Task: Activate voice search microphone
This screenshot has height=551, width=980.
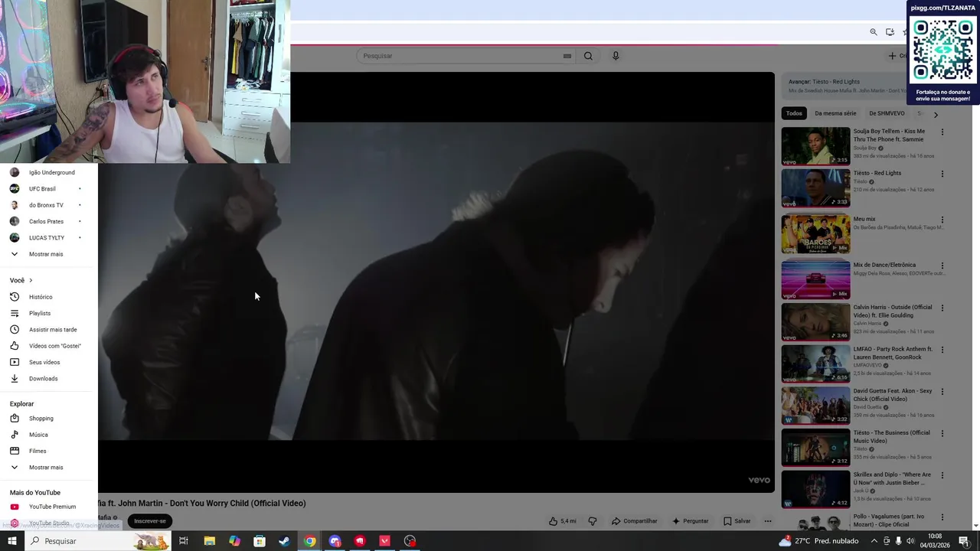Action: point(616,56)
